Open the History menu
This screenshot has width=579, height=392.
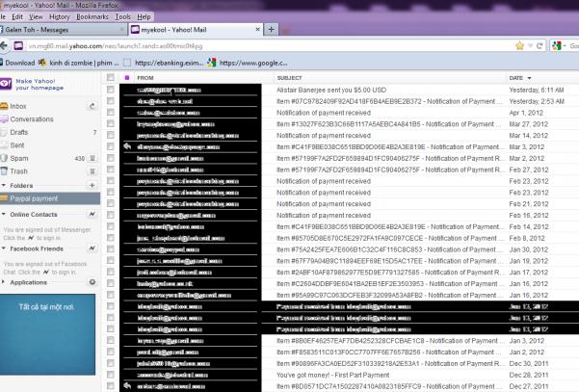pyautogui.click(x=60, y=16)
